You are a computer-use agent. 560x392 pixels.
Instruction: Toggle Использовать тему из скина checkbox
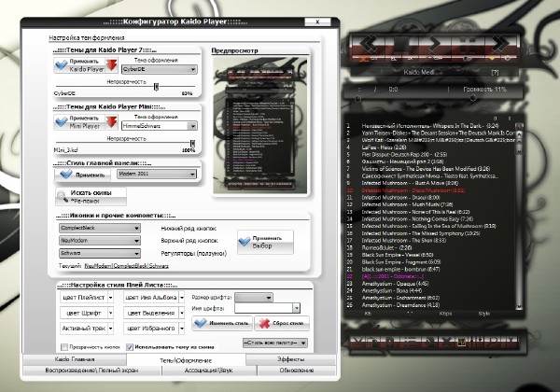130,345
